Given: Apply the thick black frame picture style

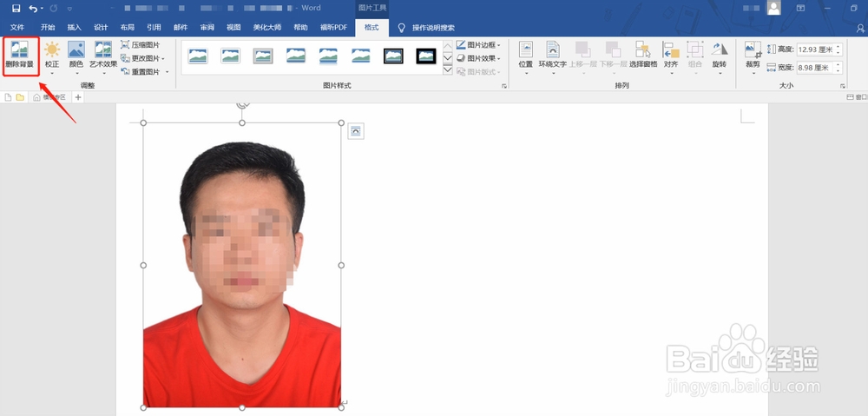Looking at the screenshot, I should point(426,56).
